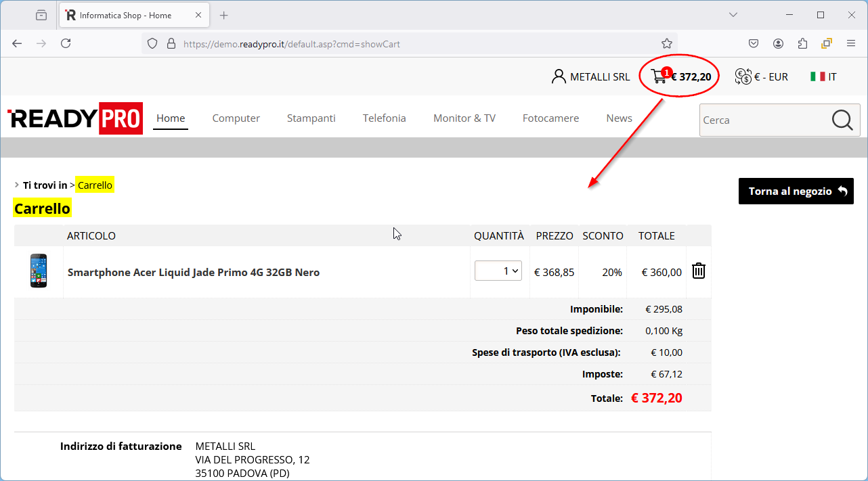Open the Computer category
868x481 pixels.
(236, 118)
